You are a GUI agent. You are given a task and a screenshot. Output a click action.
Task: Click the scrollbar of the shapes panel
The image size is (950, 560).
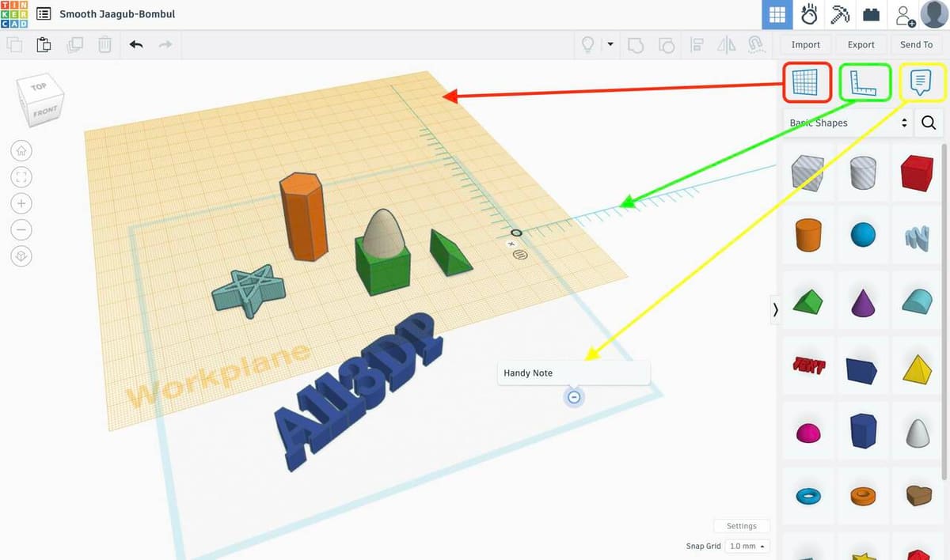pyautogui.click(x=944, y=312)
